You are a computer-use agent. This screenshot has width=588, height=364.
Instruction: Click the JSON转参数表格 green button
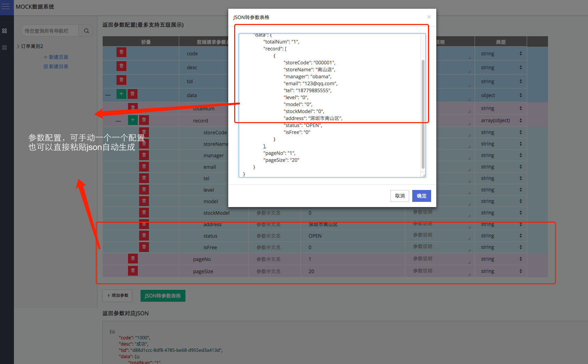(163, 296)
